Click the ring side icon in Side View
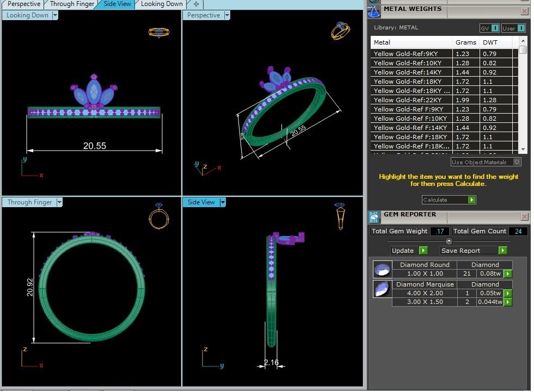534x392 pixels. pos(340,216)
